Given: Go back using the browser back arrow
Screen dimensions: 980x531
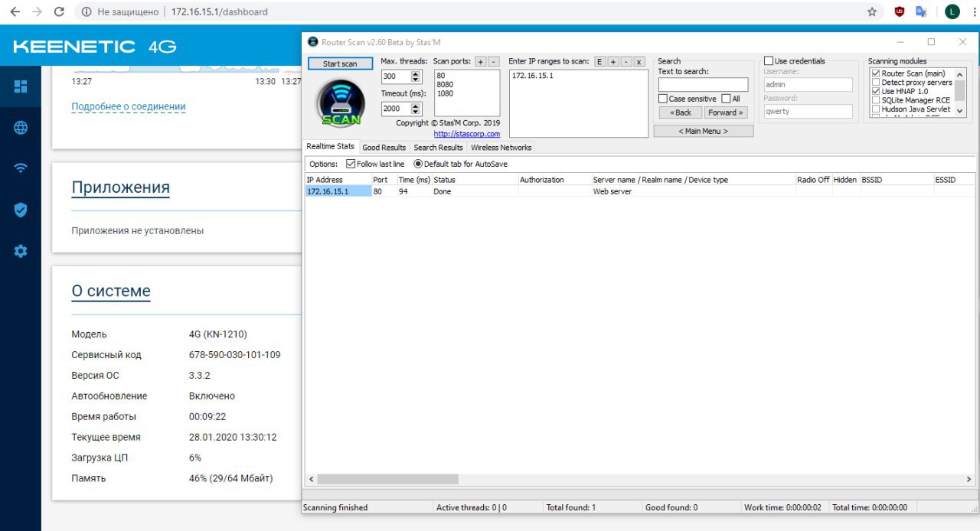Looking at the screenshot, I should [15, 12].
